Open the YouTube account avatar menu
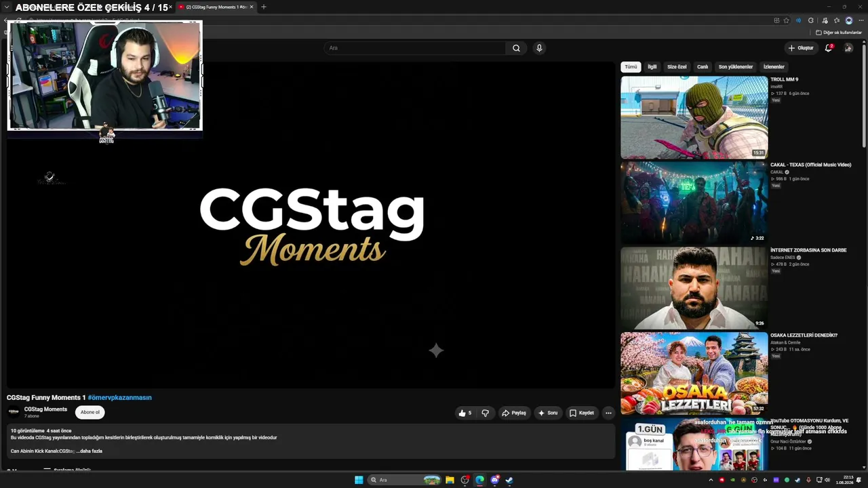Screen dimensions: 868x488 click(x=848, y=48)
